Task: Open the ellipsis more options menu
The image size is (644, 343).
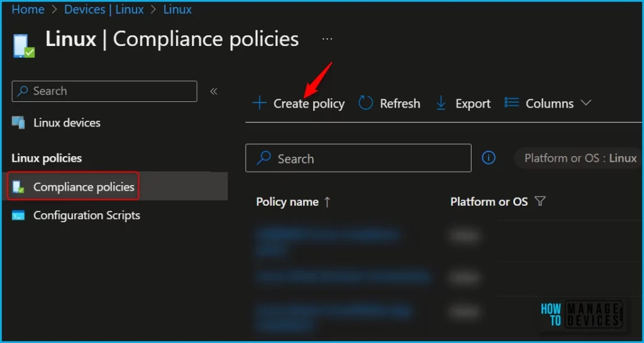Action: [x=327, y=39]
